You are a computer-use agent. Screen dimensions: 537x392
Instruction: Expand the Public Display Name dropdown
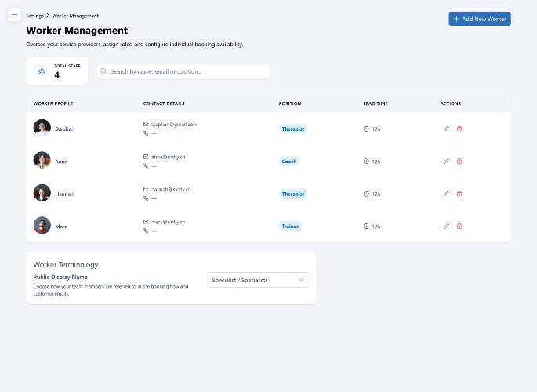258,280
